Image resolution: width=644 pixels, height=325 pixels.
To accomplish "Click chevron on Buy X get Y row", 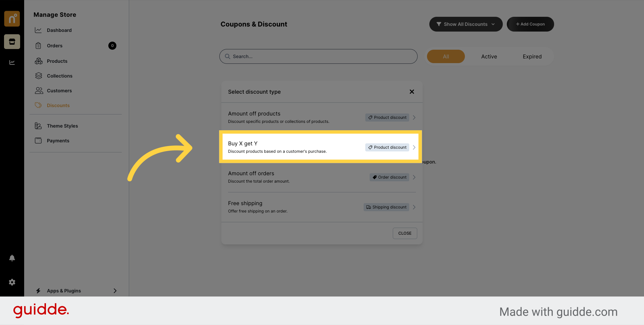I will 414,147.
